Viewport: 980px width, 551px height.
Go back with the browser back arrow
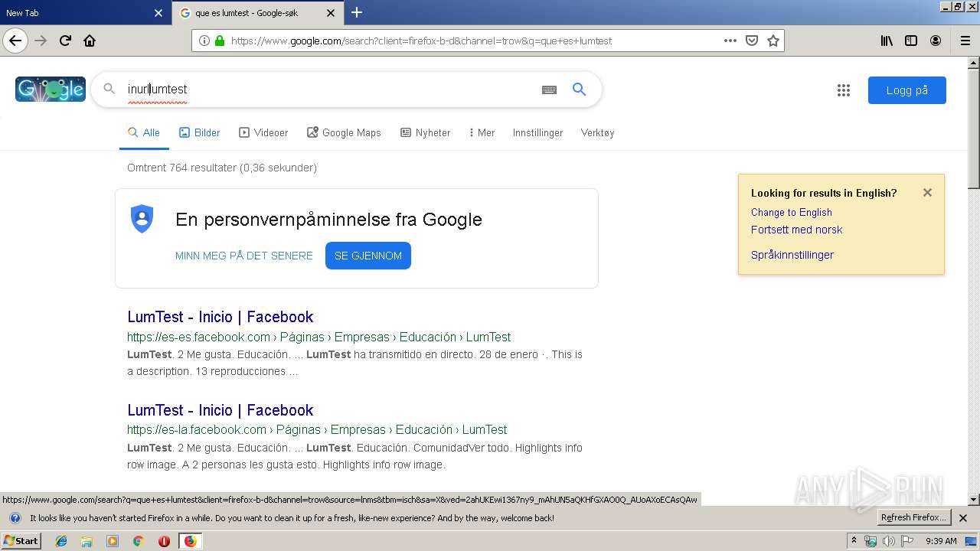pyautogui.click(x=15, y=41)
